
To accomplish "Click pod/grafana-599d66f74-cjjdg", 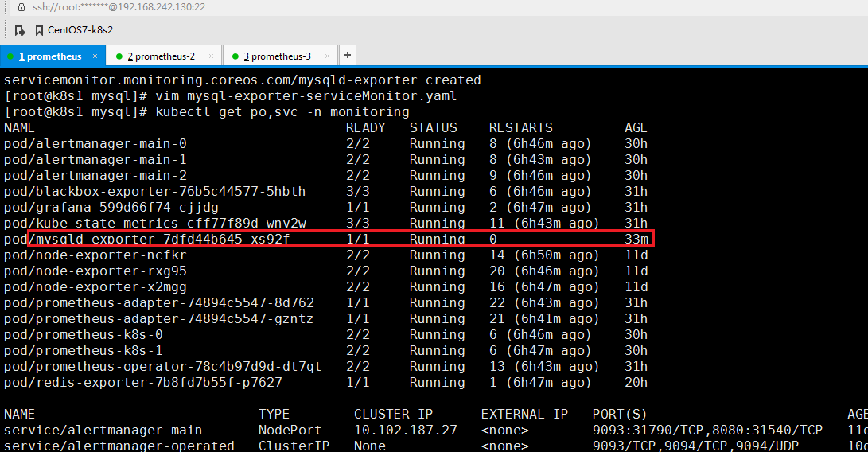I will click(111, 208).
